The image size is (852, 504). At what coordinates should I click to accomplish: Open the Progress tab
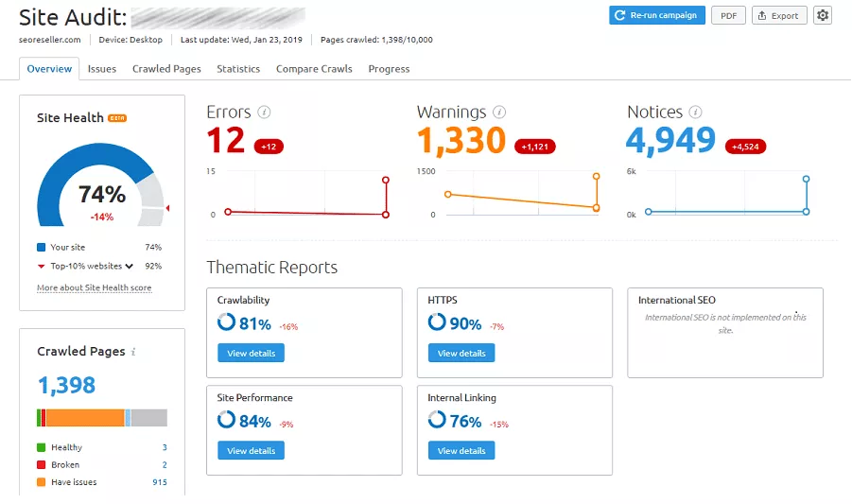point(389,69)
